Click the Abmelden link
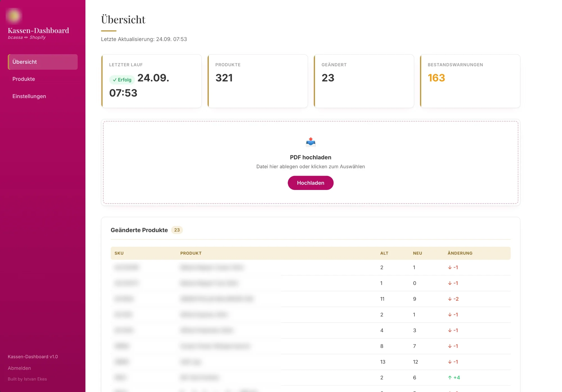 click(x=19, y=368)
